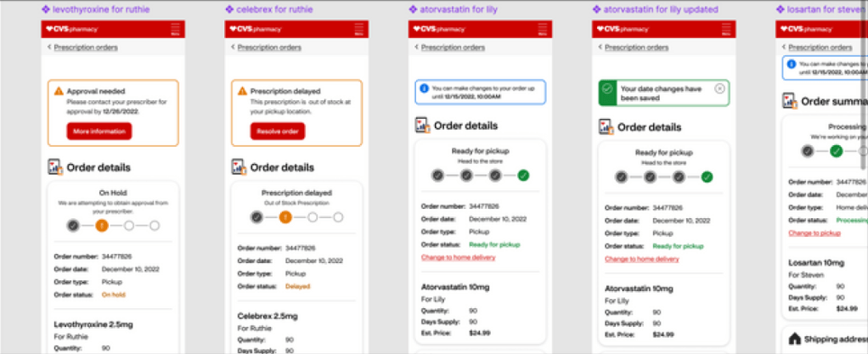Click the warning icon beside Approval needed
Screen dimensions: 868x354
59,91
